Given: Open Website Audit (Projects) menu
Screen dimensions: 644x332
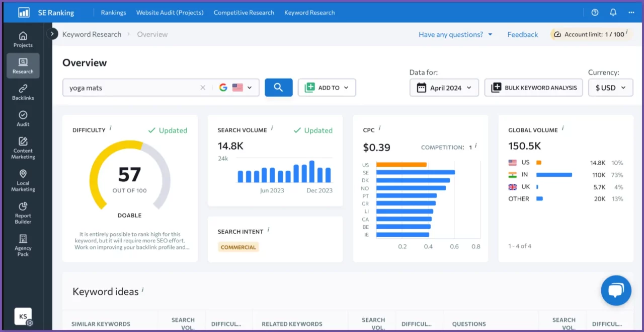Looking at the screenshot, I should (170, 13).
